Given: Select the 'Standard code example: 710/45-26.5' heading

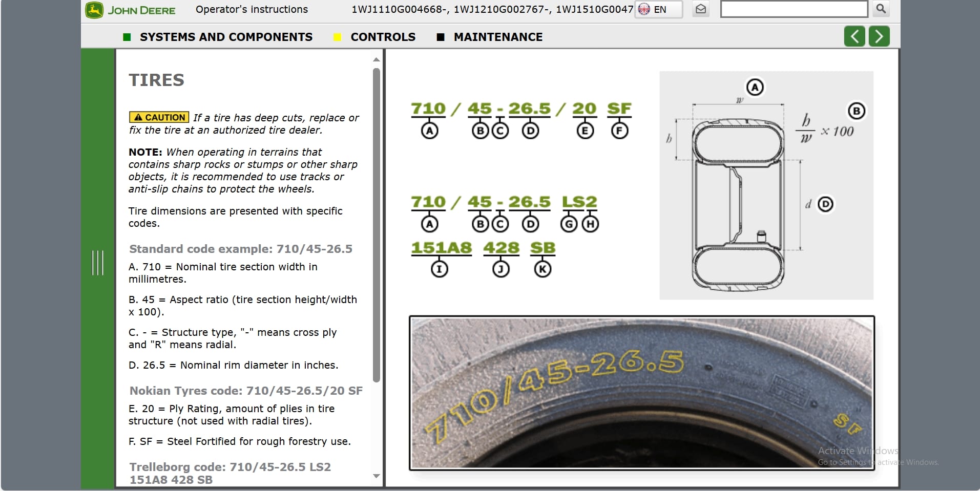Looking at the screenshot, I should click(241, 249).
